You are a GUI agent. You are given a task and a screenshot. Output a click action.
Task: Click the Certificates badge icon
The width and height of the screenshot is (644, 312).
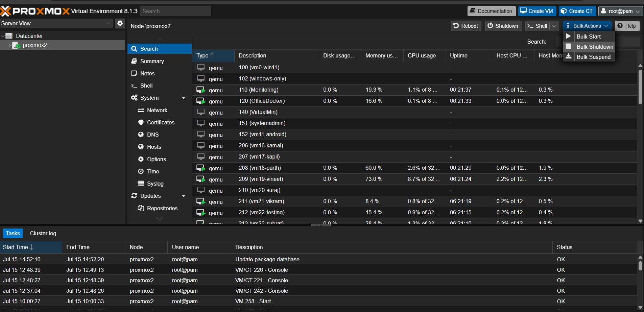coord(141,122)
